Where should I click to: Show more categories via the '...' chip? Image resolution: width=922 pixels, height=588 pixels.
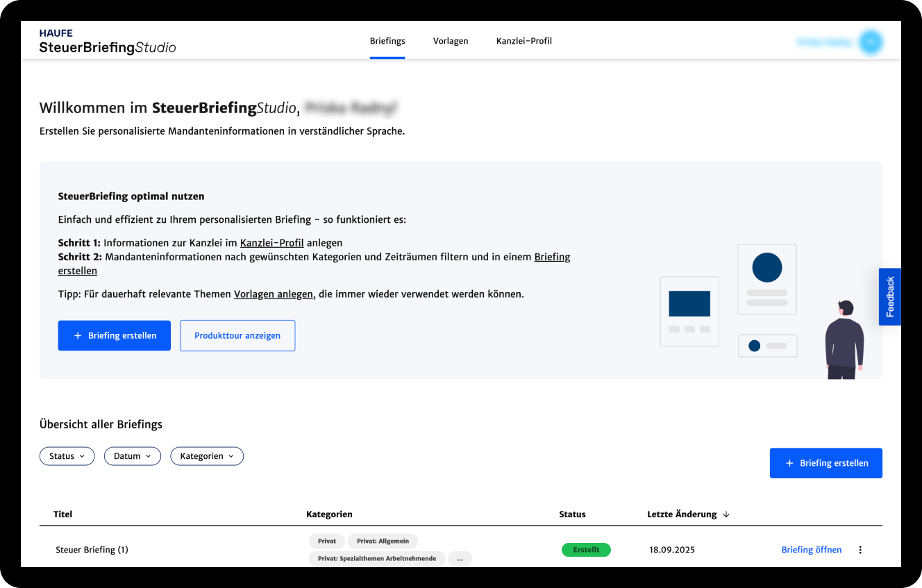460,558
